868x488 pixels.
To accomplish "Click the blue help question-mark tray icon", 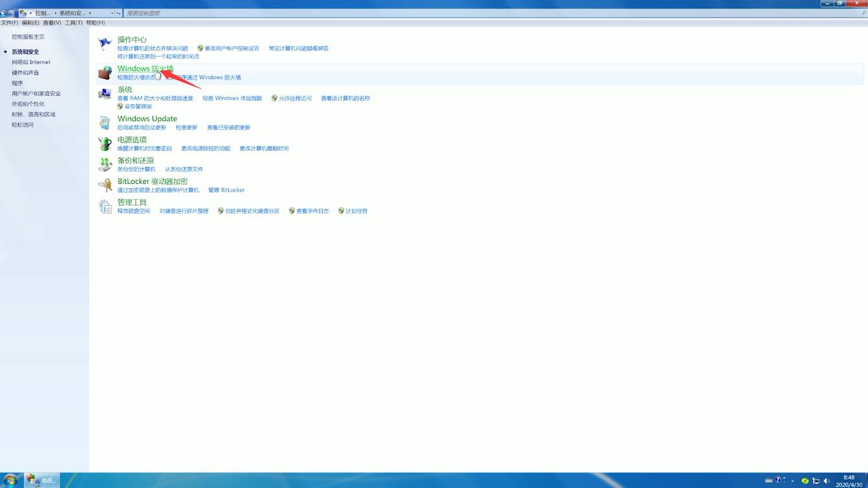I will [779, 481].
